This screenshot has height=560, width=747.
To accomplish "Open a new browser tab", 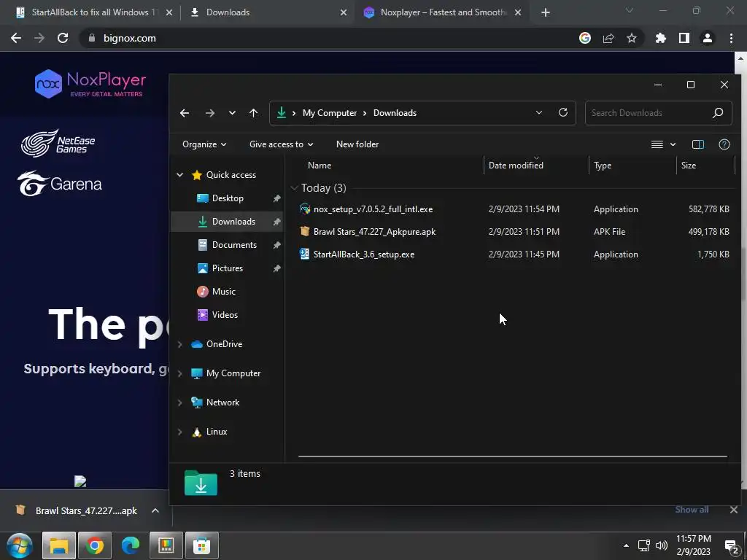I will pyautogui.click(x=546, y=13).
